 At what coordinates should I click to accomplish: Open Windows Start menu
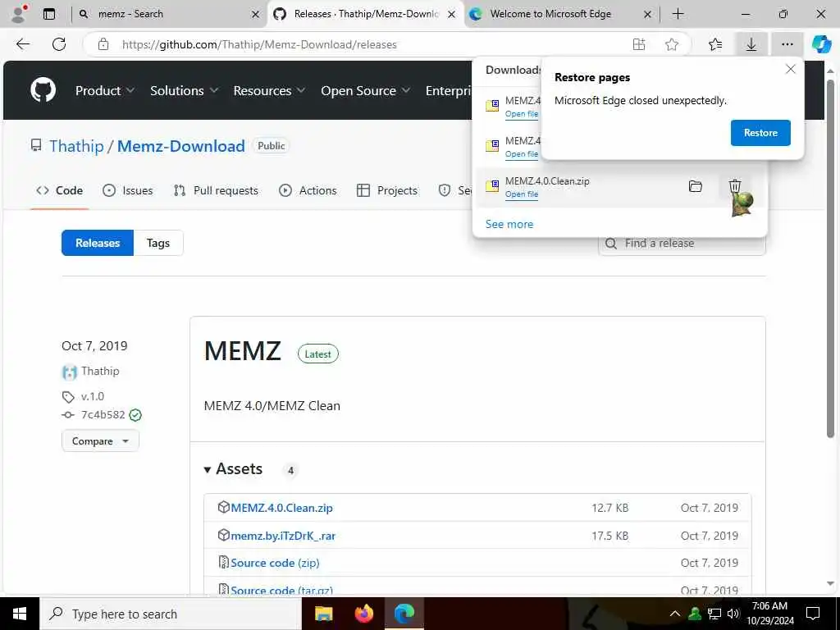click(x=20, y=614)
